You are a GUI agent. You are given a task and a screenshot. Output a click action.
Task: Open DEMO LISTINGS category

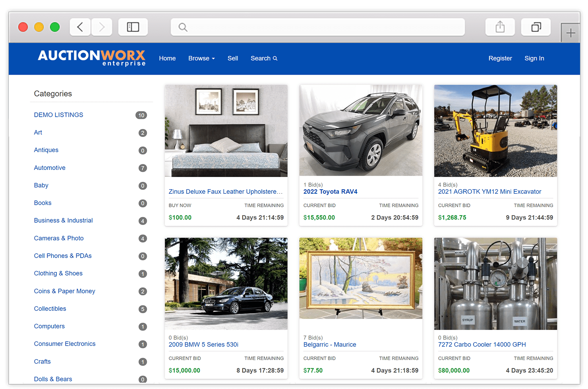[59, 115]
